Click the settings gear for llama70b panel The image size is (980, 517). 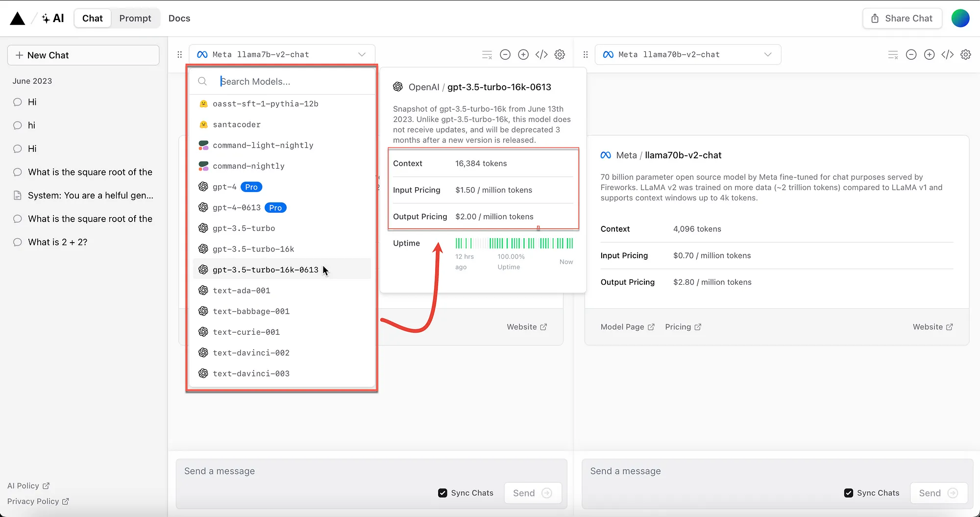(966, 54)
